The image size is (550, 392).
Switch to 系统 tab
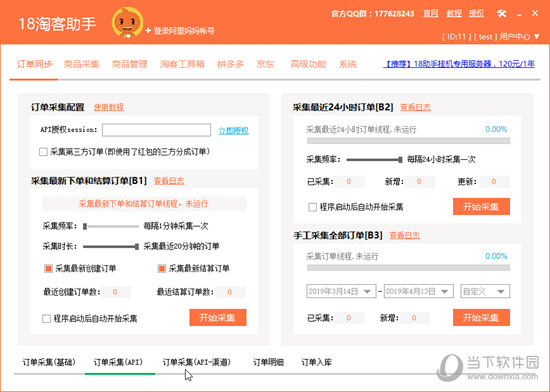pos(348,64)
